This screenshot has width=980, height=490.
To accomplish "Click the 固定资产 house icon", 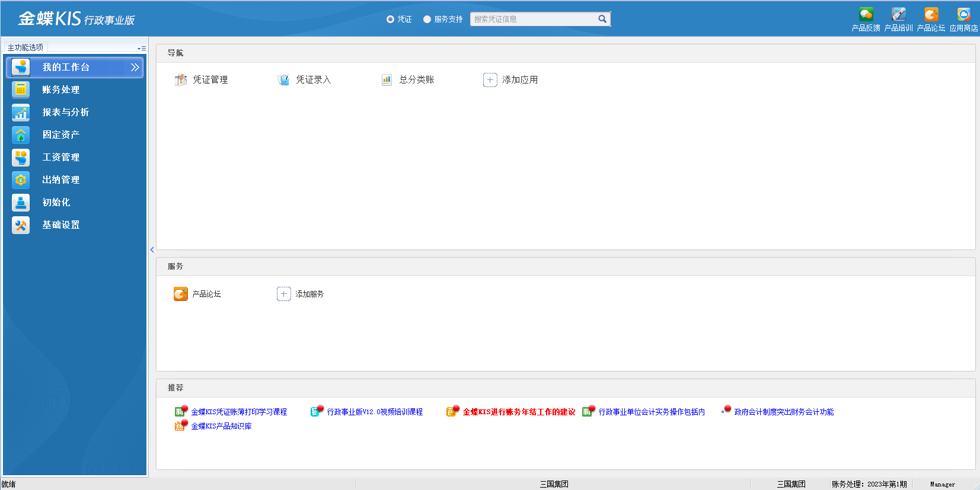I will [21, 134].
